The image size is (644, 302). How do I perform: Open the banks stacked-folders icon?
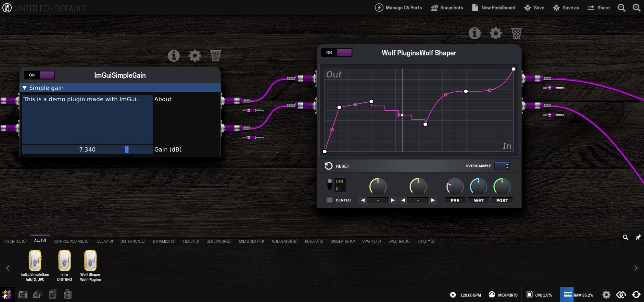tap(38, 294)
